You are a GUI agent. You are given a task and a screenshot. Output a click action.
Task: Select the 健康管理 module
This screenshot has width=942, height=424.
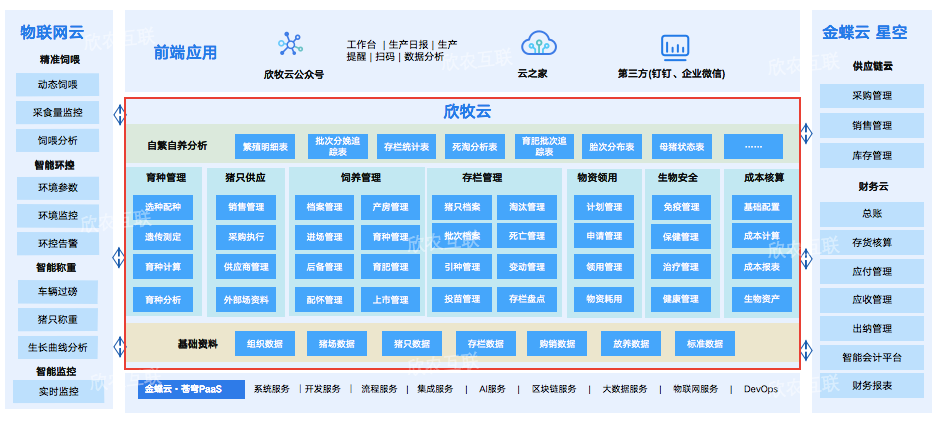(681, 299)
